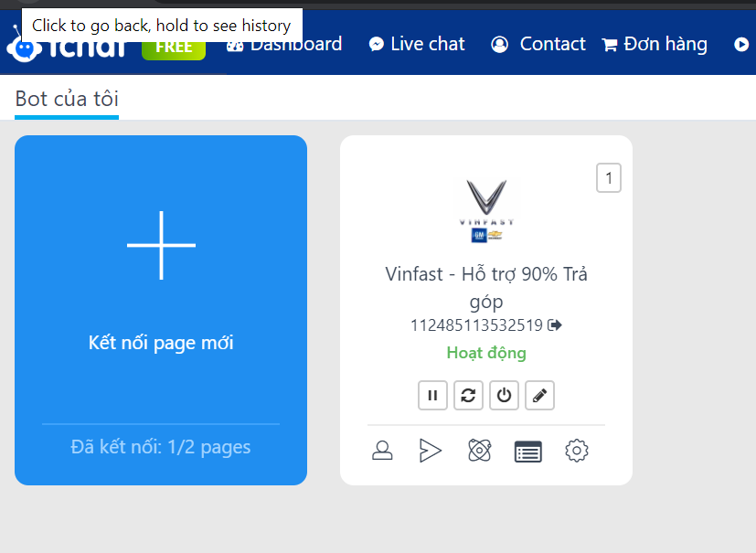Screen dimensions: 756x553
Task: Open the customer user profile icon
Action: tap(382, 451)
